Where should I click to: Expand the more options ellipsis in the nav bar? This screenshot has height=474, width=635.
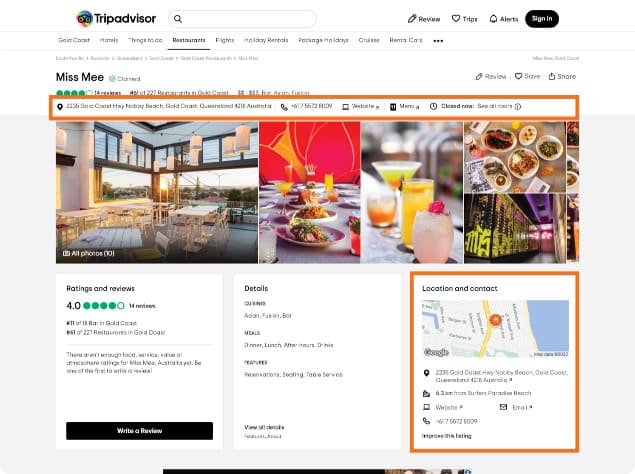(x=438, y=41)
